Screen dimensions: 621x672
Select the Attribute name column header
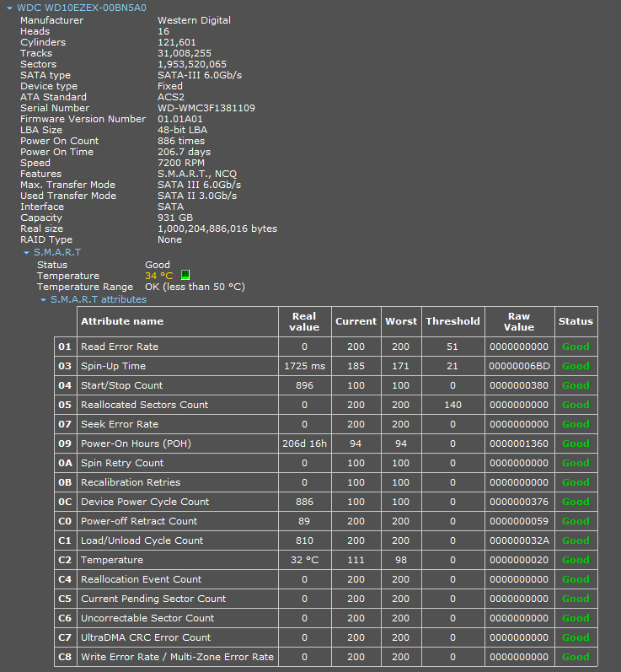(x=178, y=321)
